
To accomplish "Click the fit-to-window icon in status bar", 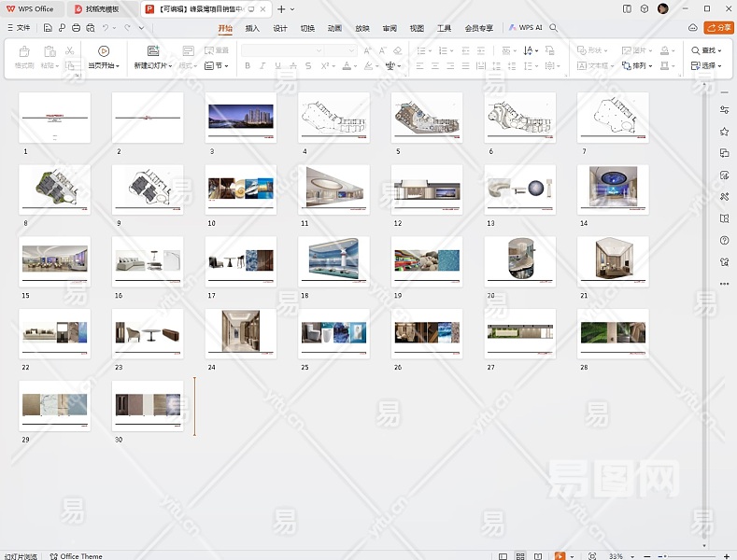I will [x=592, y=556].
